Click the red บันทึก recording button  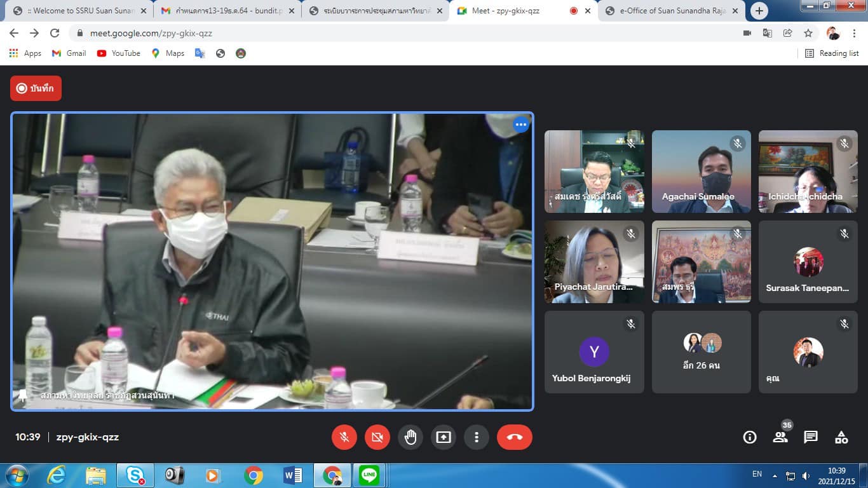tap(36, 88)
